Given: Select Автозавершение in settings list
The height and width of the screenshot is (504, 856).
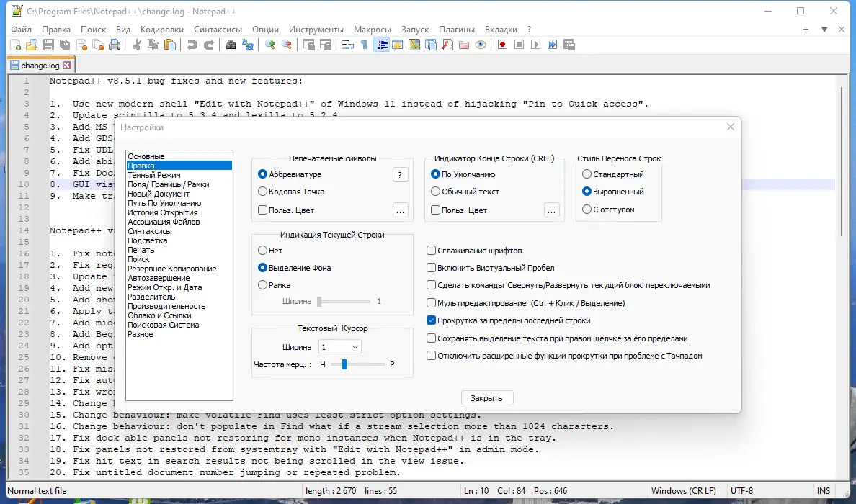Looking at the screenshot, I should click(159, 278).
